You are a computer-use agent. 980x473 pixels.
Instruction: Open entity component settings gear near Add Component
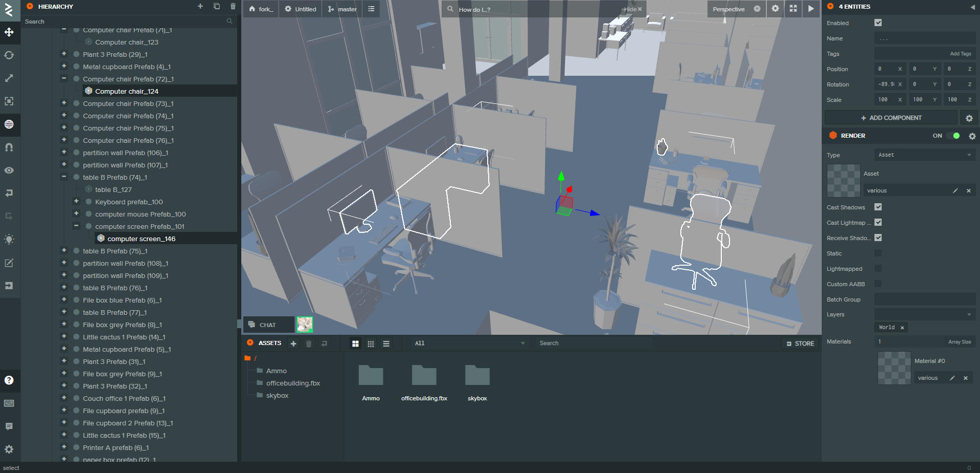pos(969,118)
